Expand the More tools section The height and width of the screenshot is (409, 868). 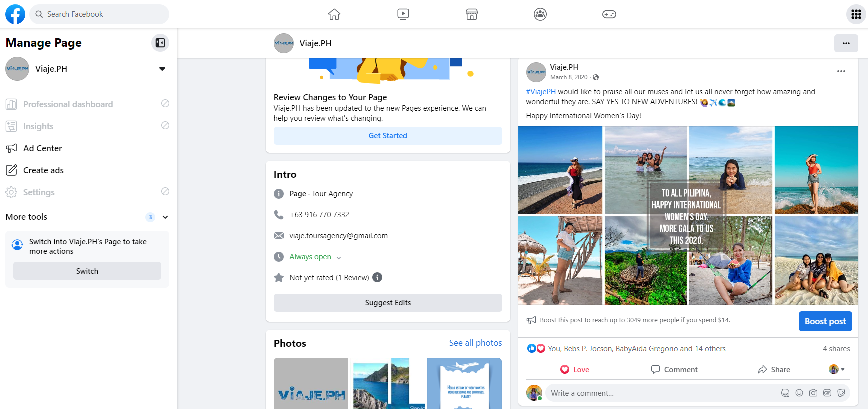pos(165,217)
